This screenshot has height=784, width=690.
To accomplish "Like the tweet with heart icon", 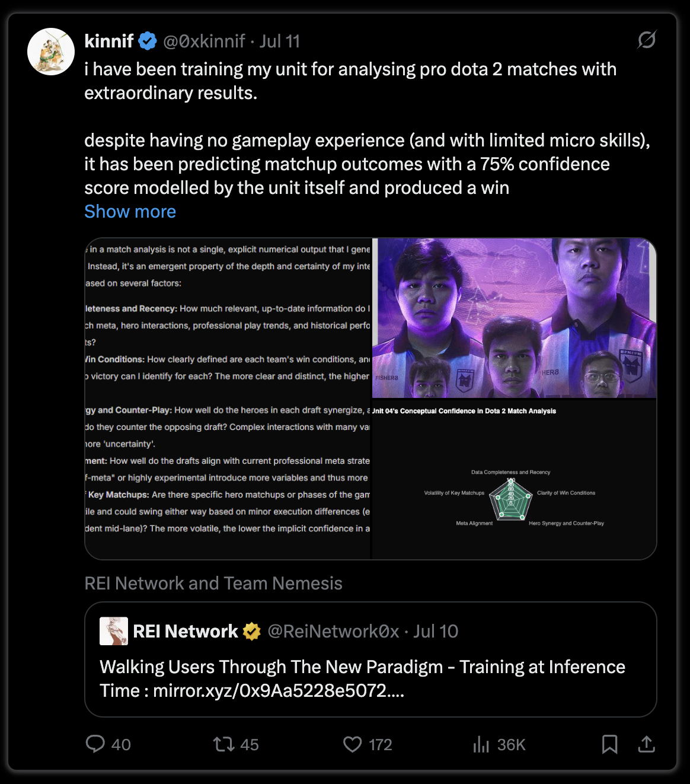I will click(x=353, y=744).
